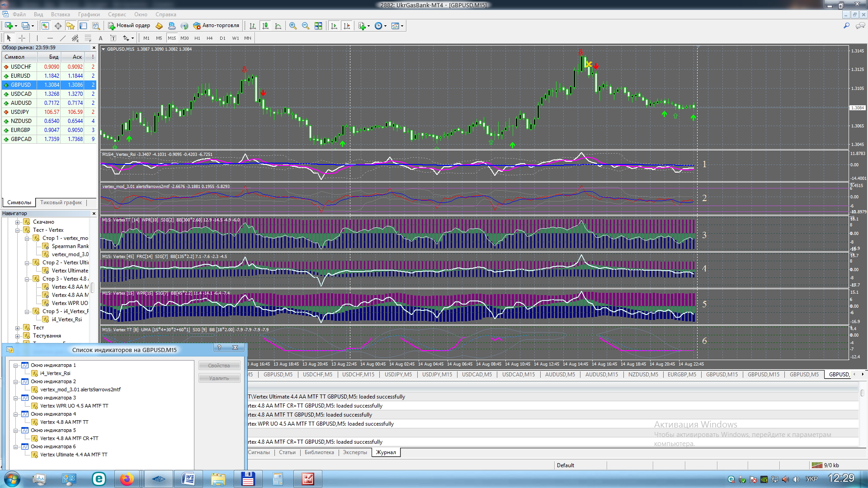Select the EURUSD row in market watch
868x488 pixels.
[x=21, y=76]
